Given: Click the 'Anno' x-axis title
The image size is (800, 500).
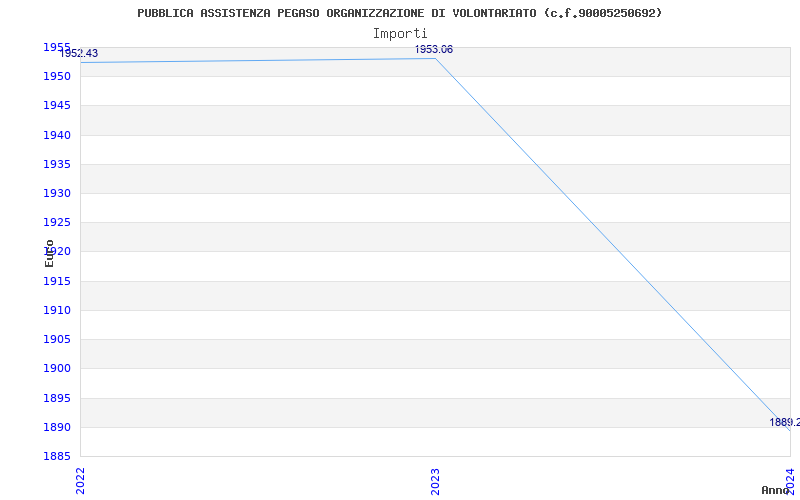Looking at the screenshot, I should pyautogui.click(x=775, y=490).
